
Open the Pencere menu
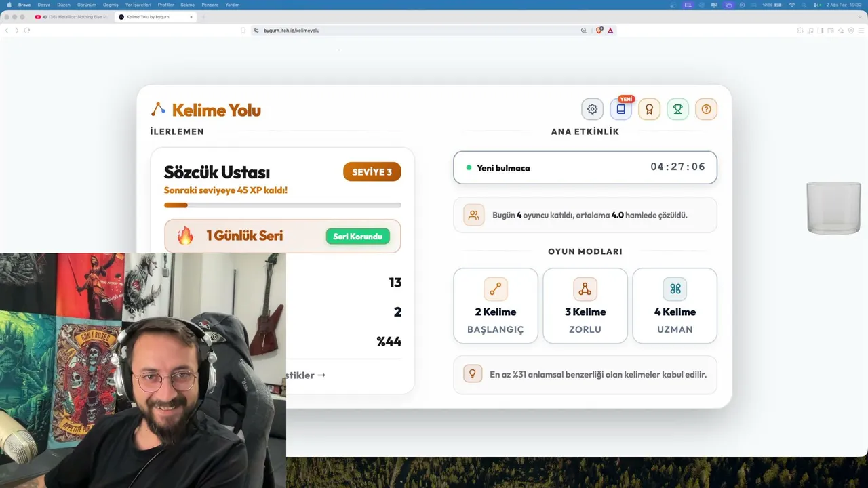tap(210, 5)
